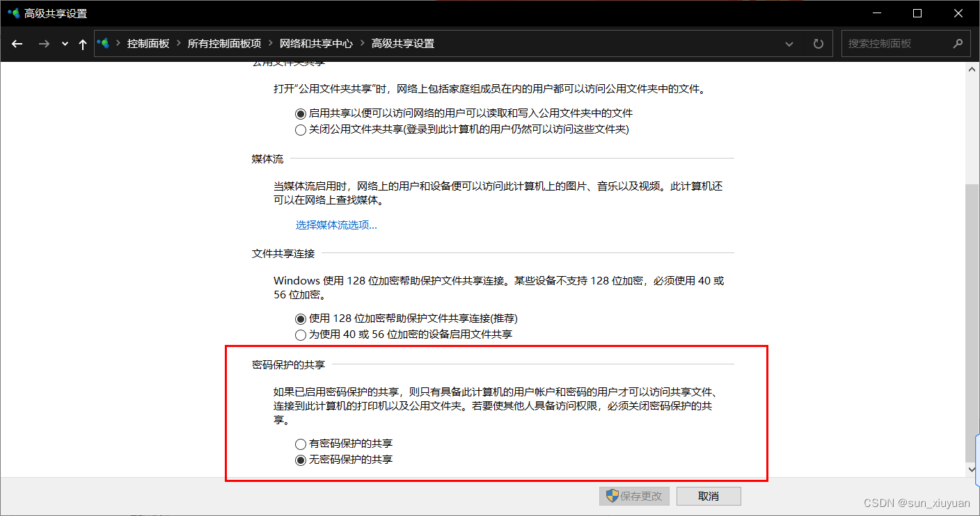Expand chevron after 所有控制面板项 breadcrumb
Screen dimensions: 980x516
pyautogui.click(x=271, y=43)
